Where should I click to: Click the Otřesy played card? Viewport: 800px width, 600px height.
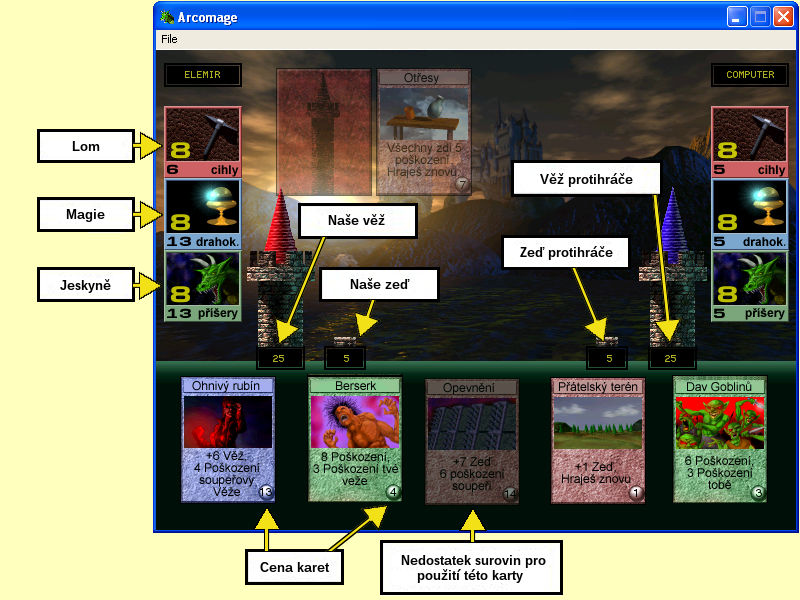[423, 132]
